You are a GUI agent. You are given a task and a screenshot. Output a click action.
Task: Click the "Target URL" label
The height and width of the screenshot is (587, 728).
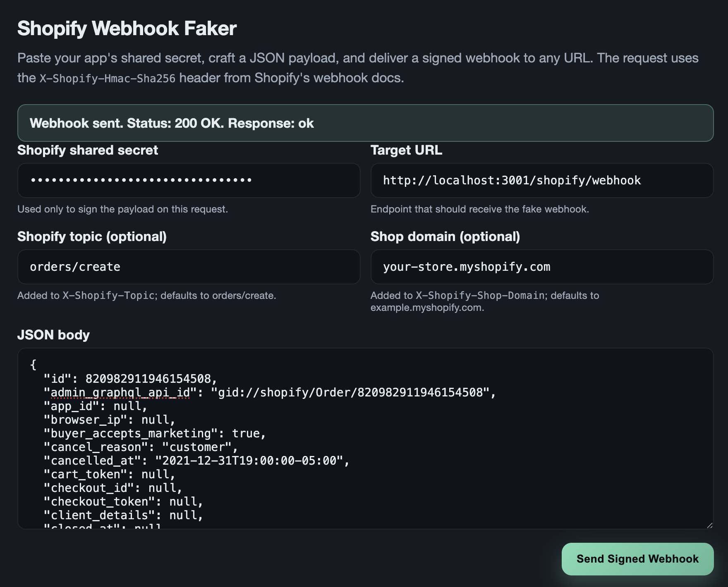coord(406,150)
